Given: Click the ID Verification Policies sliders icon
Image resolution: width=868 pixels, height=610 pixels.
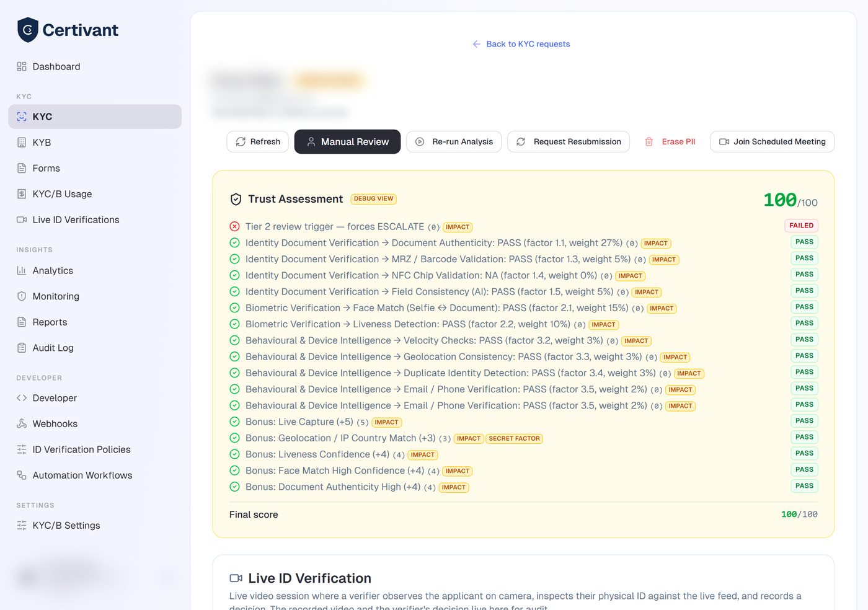Looking at the screenshot, I should pyautogui.click(x=22, y=449).
